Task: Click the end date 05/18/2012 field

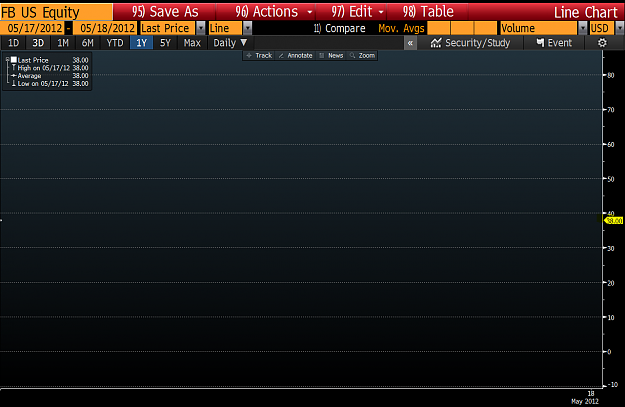Action: [106, 28]
